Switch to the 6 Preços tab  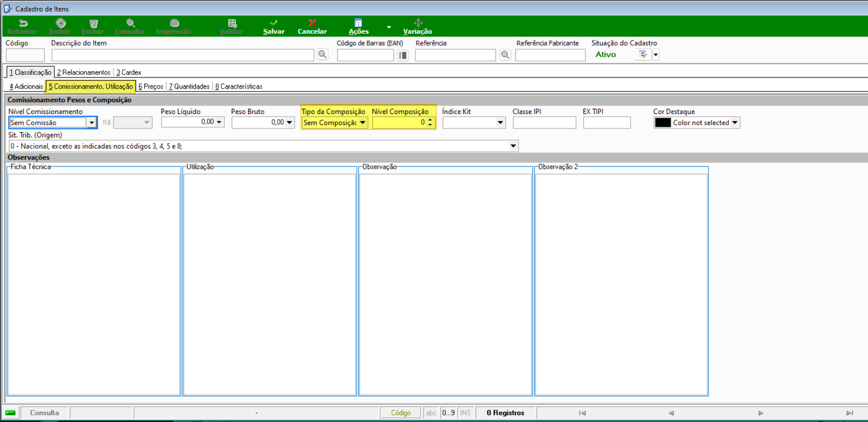coord(151,86)
